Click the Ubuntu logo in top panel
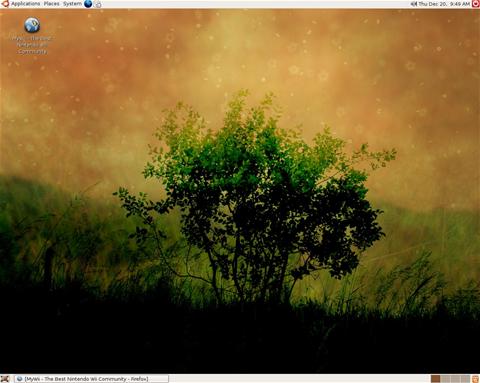The width and height of the screenshot is (480, 383). 5,4
